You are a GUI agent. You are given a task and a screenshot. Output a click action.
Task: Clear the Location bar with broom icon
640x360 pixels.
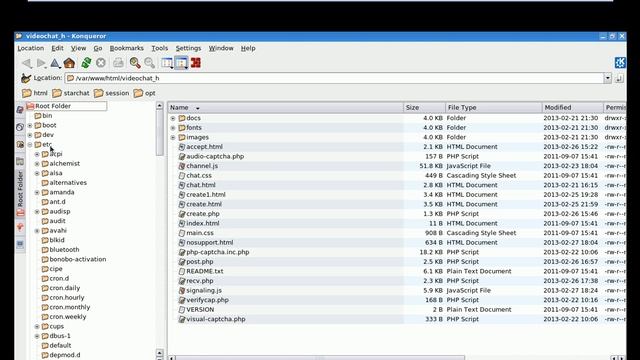pyautogui.click(x=26, y=78)
